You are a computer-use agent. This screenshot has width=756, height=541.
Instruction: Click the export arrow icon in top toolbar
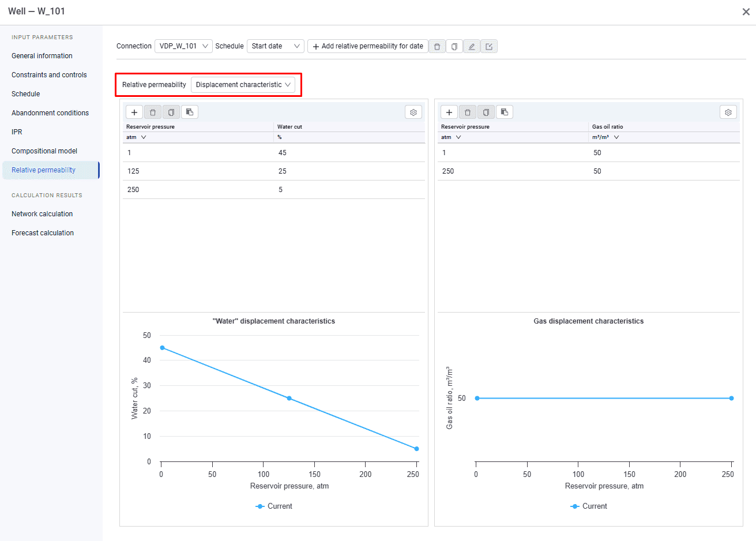489,46
